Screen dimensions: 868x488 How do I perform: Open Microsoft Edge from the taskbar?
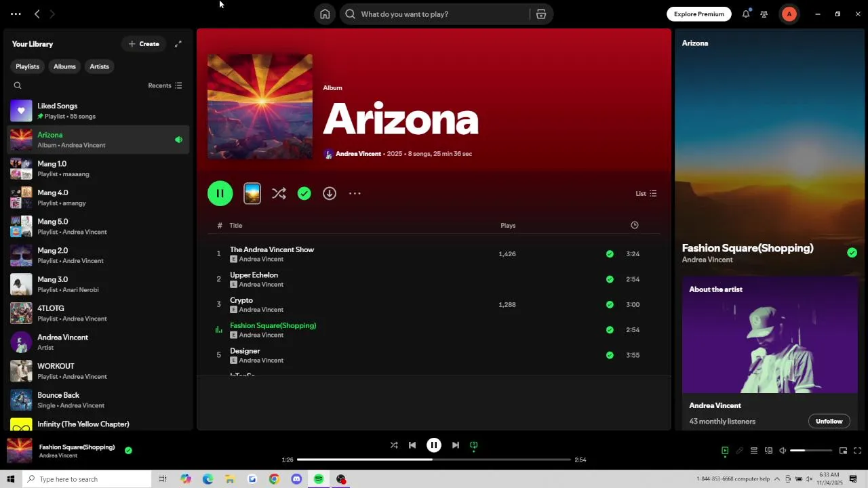click(x=208, y=479)
